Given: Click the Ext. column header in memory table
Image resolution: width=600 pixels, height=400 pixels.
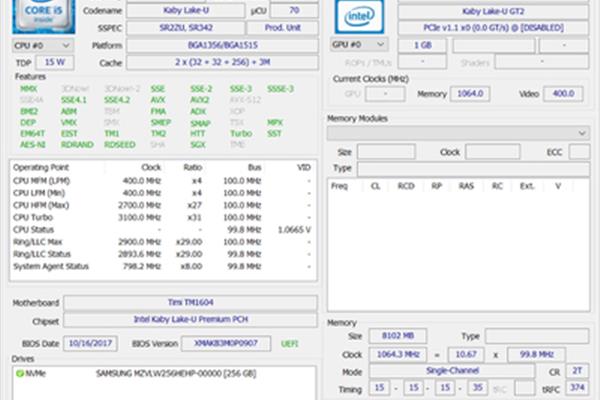Looking at the screenshot, I should pos(527,186).
